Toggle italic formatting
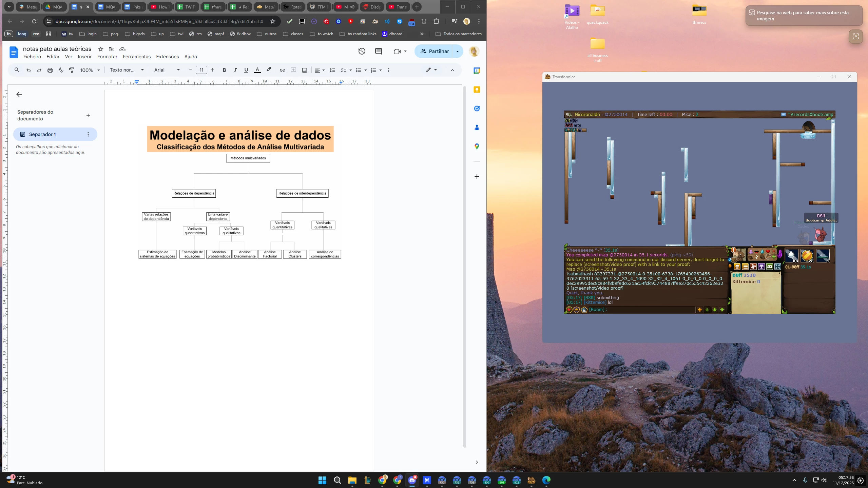Image resolution: width=868 pixels, height=488 pixels. [235, 70]
